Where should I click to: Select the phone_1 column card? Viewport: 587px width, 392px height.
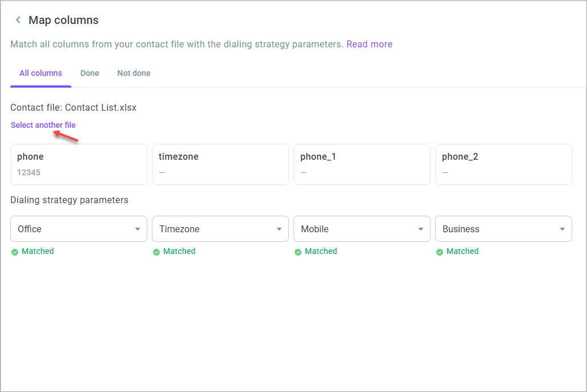click(x=361, y=164)
